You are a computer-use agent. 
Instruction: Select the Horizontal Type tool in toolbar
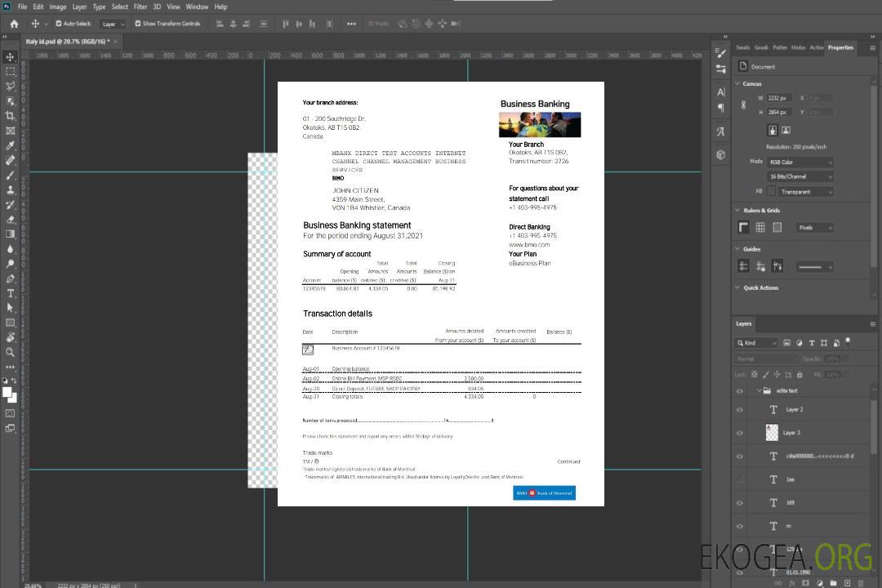point(10,293)
